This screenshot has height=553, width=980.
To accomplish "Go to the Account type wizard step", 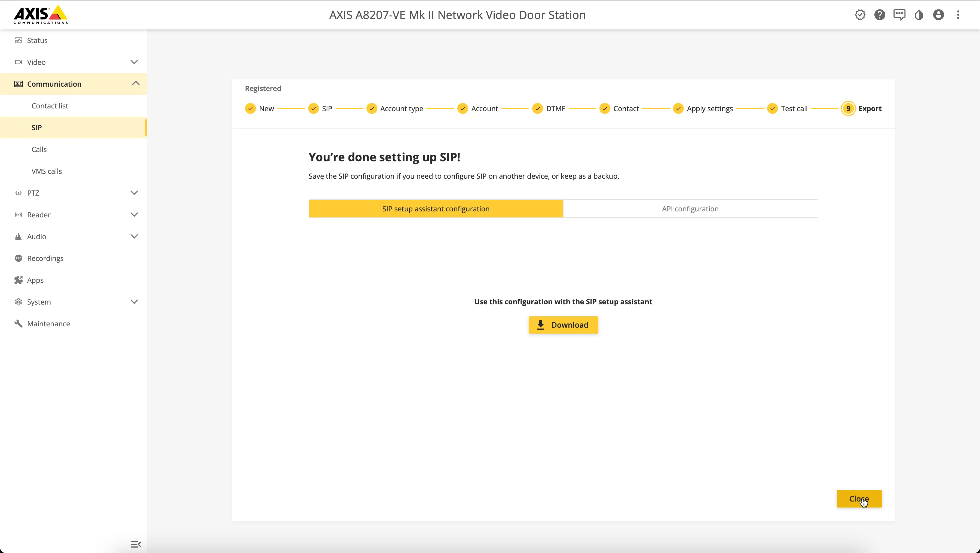I will [395, 108].
